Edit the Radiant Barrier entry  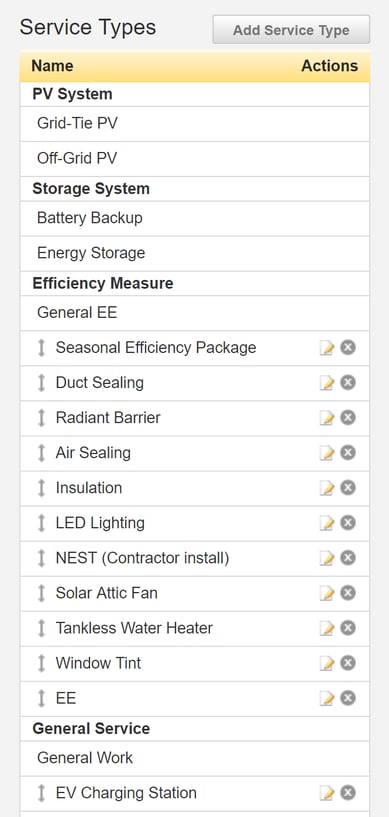[327, 418]
